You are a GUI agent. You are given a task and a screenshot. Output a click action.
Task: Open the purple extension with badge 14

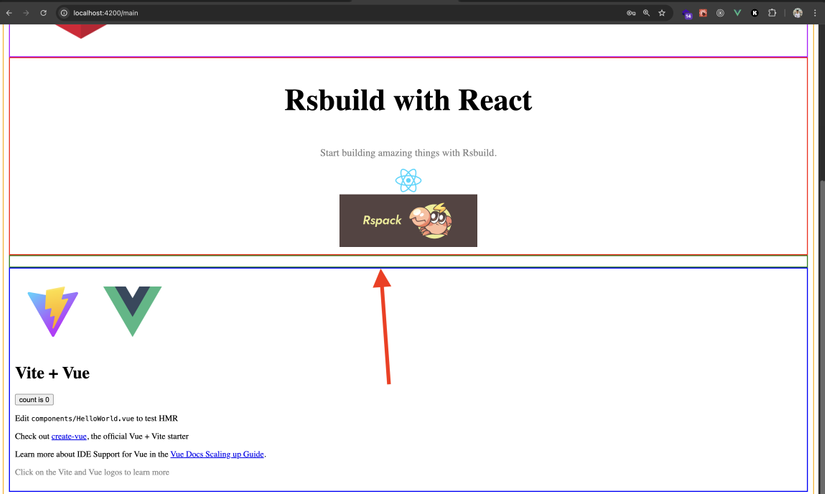click(x=687, y=14)
